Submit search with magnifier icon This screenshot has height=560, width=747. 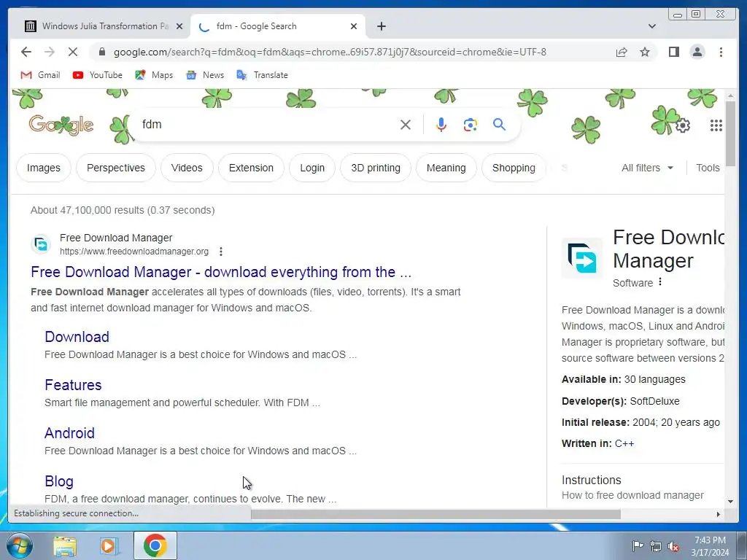pos(499,124)
